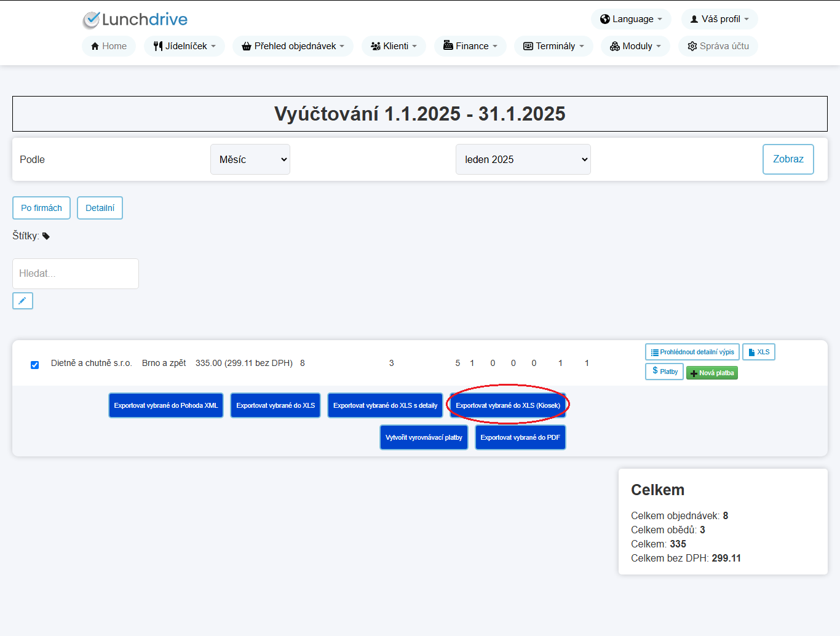Open the Finance menu
This screenshot has height=636, width=840.
tap(470, 46)
